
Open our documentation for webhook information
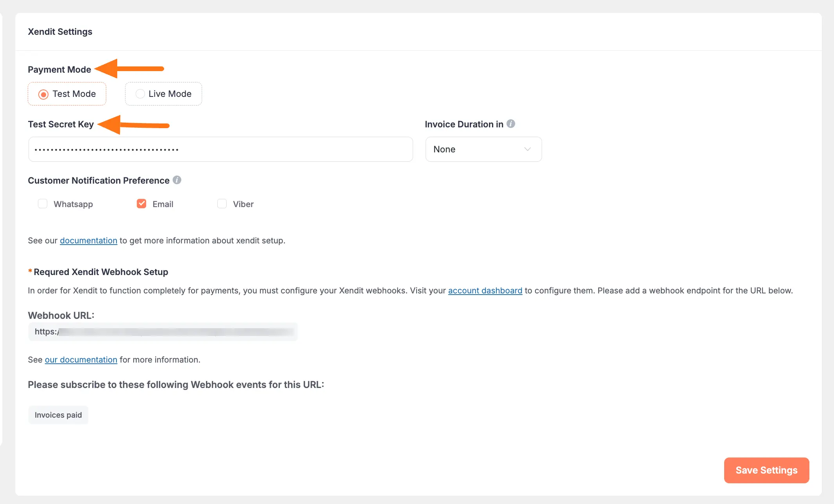click(81, 359)
